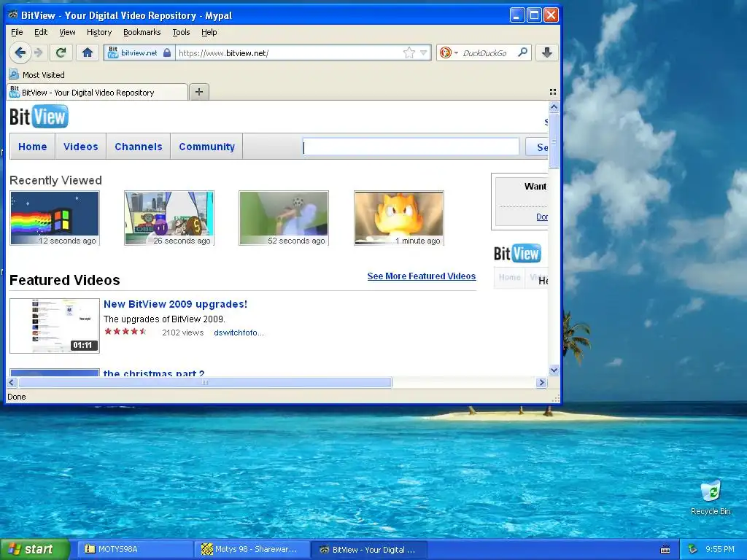Open New BitView 2009 upgrades! video title
Screen dimensions: 747x560
(175, 304)
